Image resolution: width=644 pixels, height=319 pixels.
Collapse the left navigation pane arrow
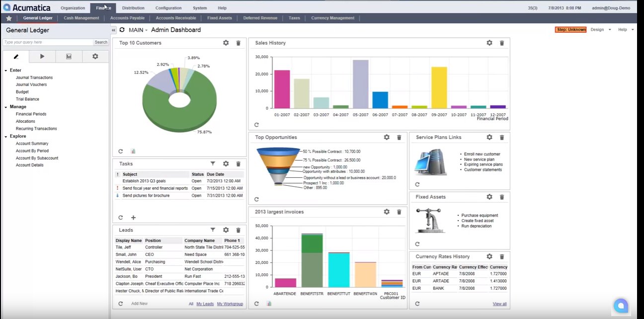(x=113, y=30)
